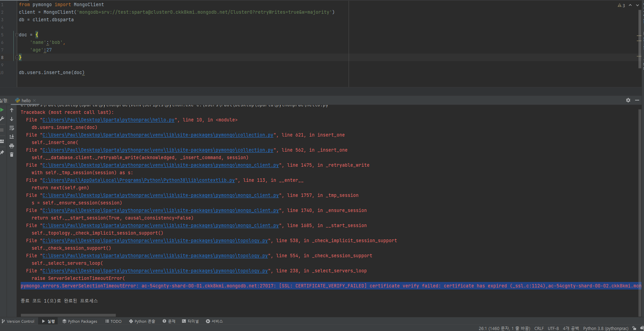Open mongo_client.py link at line 1685

pyautogui.click(x=160, y=225)
